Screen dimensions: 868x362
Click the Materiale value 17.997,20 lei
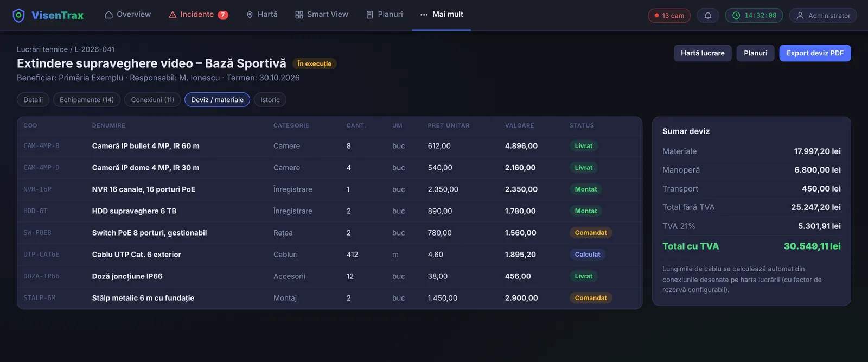818,151
